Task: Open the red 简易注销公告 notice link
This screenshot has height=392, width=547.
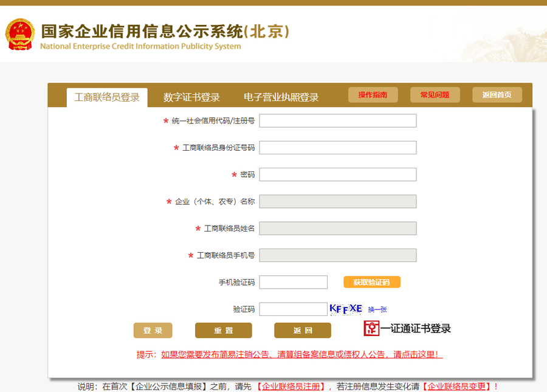Action: [301, 355]
